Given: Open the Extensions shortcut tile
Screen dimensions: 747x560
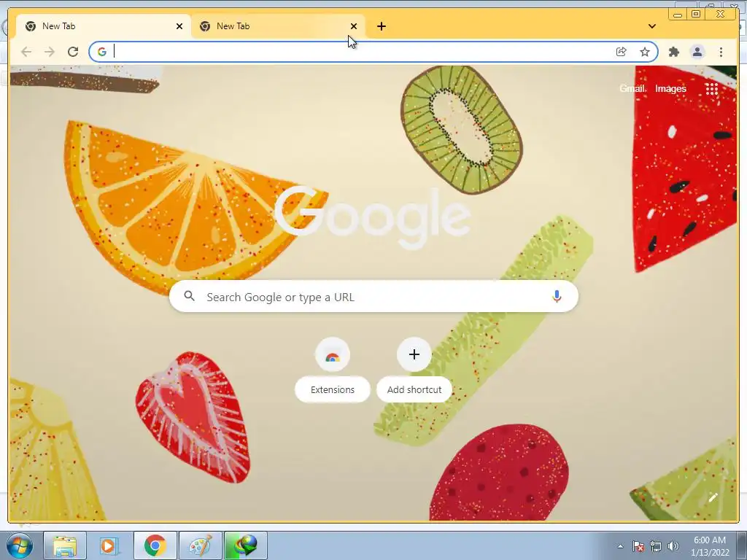Looking at the screenshot, I should (333, 370).
